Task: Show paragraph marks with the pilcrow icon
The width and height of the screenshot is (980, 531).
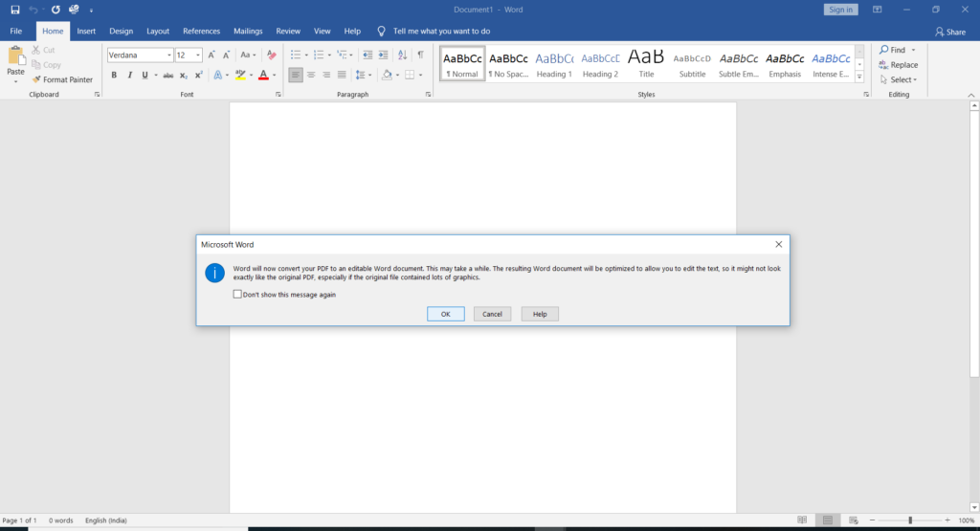Action: [x=420, y=55]
